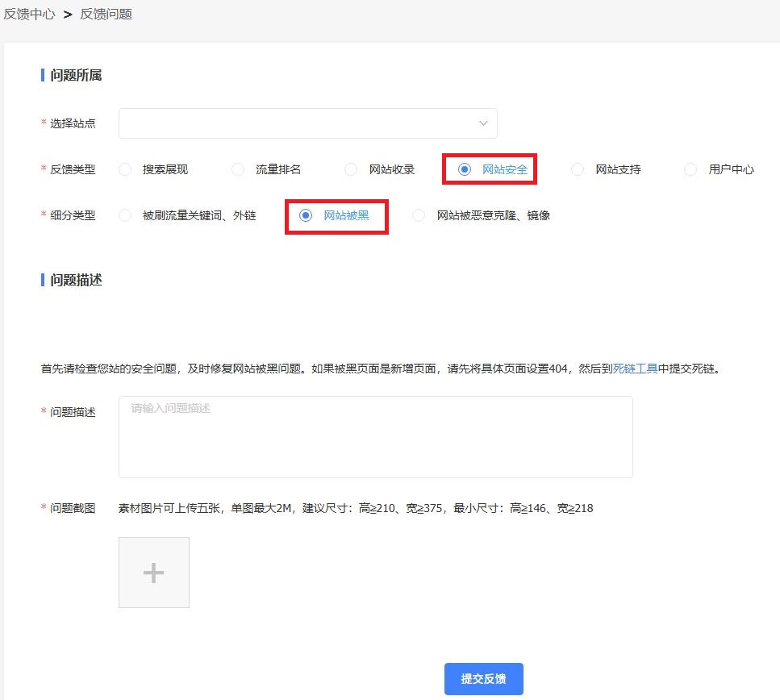Navigate to 反馈中心 via breadcrumb
This screenshot has height=700, width=780.
coord(28,15)
